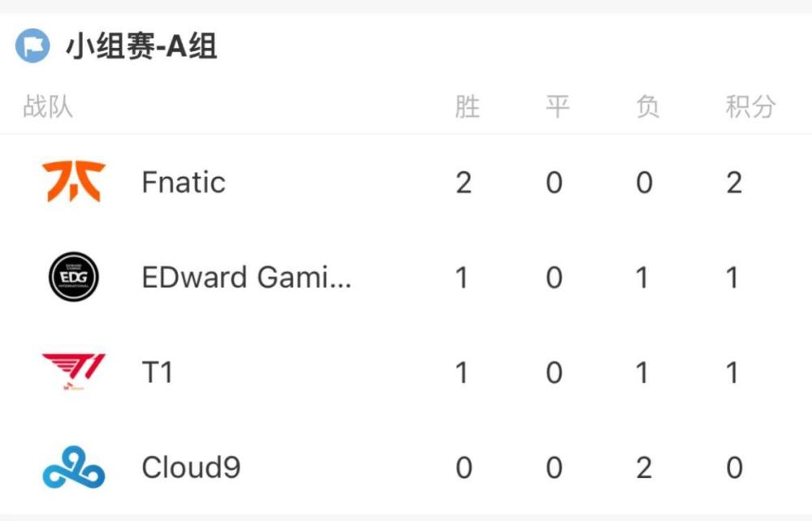Click the 负 losses column header

[x=646, y=107]
